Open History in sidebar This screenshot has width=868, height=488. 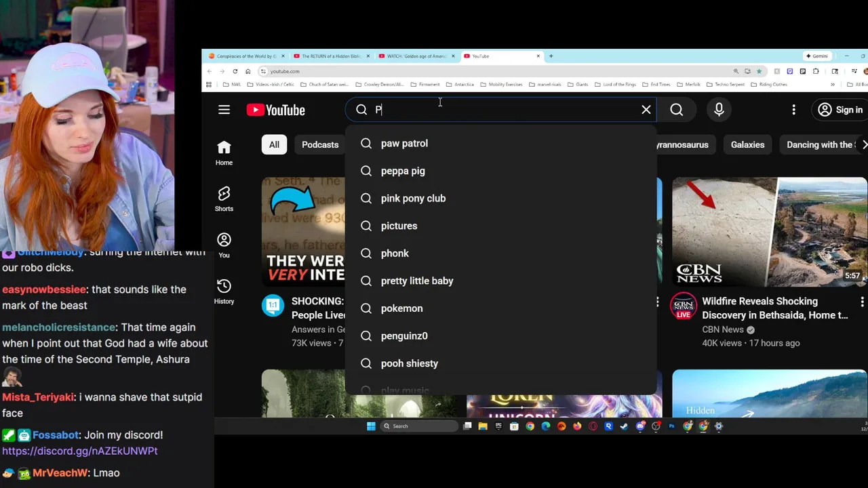click(x=224, y=291)
